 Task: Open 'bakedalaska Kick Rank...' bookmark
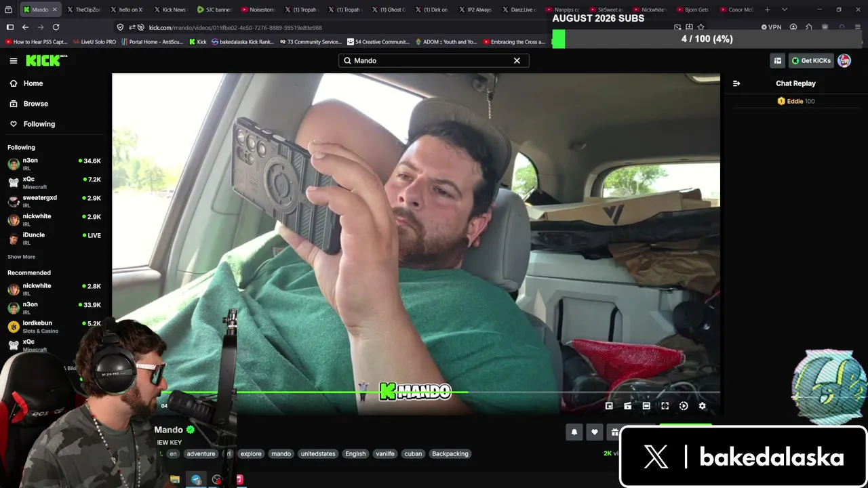pos(243,42)
